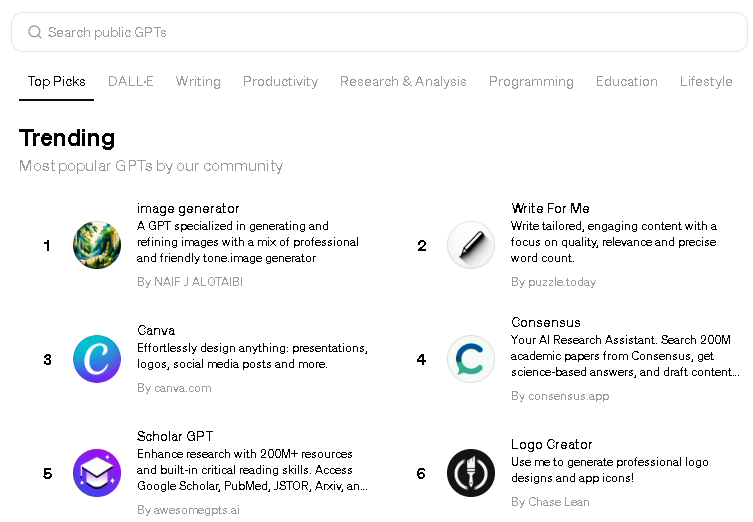
Task: Open the Write For Me pen icon
Action: (x=471, y=245)
